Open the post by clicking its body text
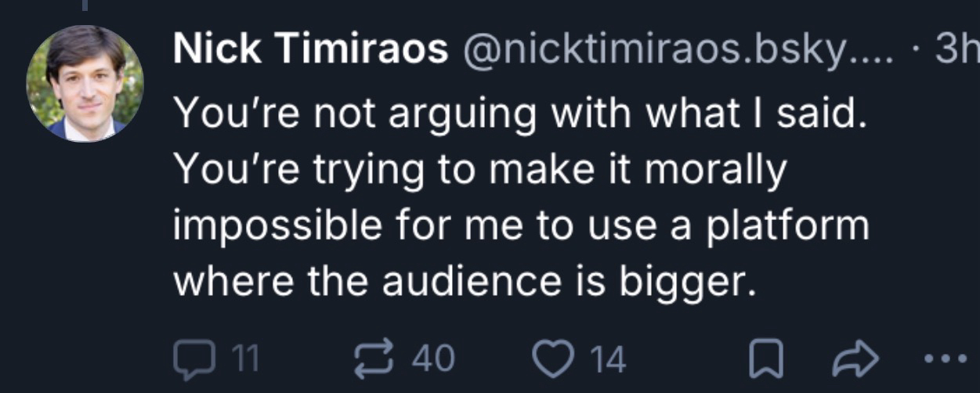Screen dimensions: 980x393 521,196
